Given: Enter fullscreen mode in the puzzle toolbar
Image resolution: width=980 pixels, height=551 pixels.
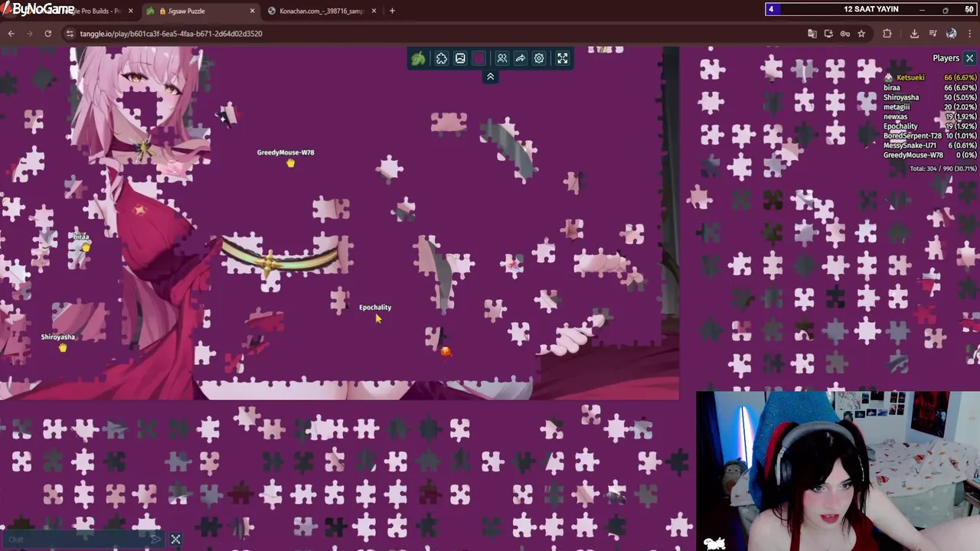Looking at the screenshot, I should 563,58.
